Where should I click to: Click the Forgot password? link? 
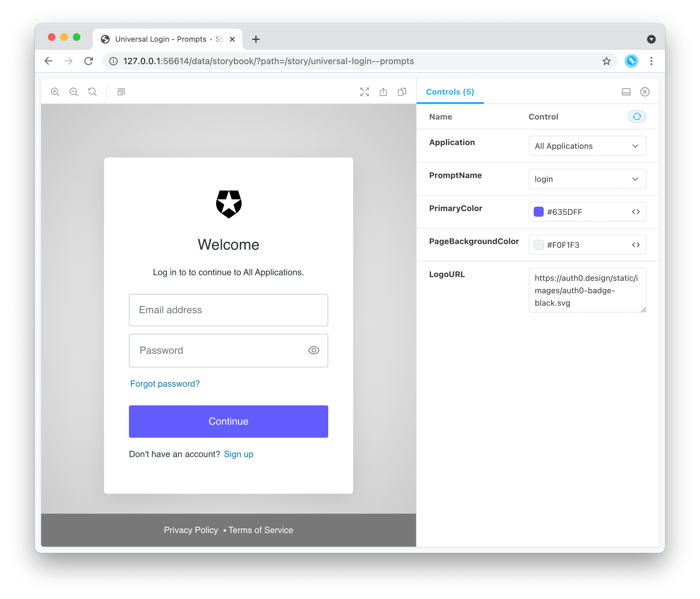(x=165, y=383)
